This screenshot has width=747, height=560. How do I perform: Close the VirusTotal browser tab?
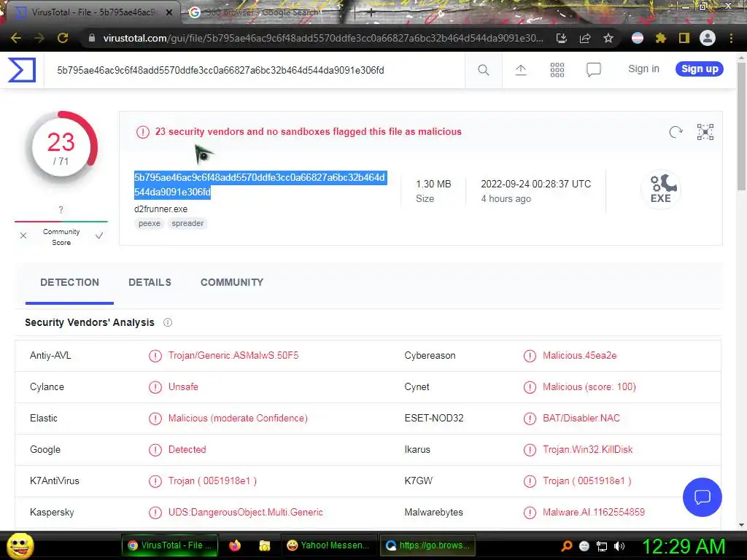point(169,12)
